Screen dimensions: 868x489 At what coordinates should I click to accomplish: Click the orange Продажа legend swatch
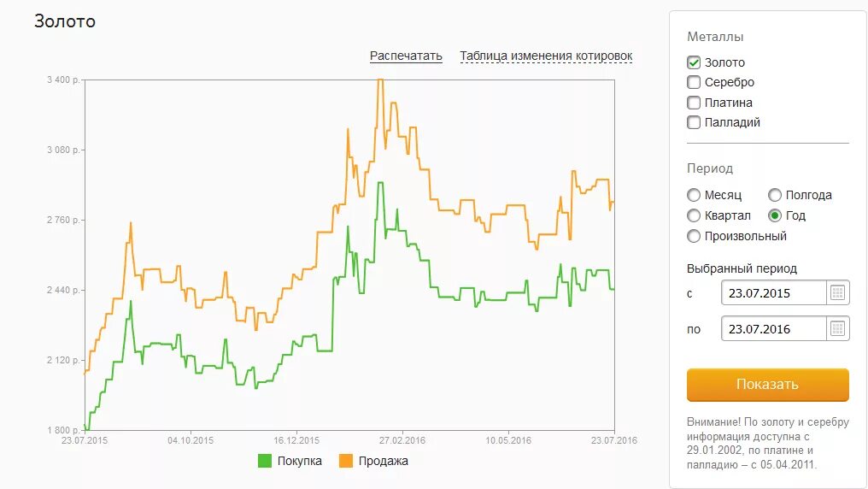(x=346, y=461)
